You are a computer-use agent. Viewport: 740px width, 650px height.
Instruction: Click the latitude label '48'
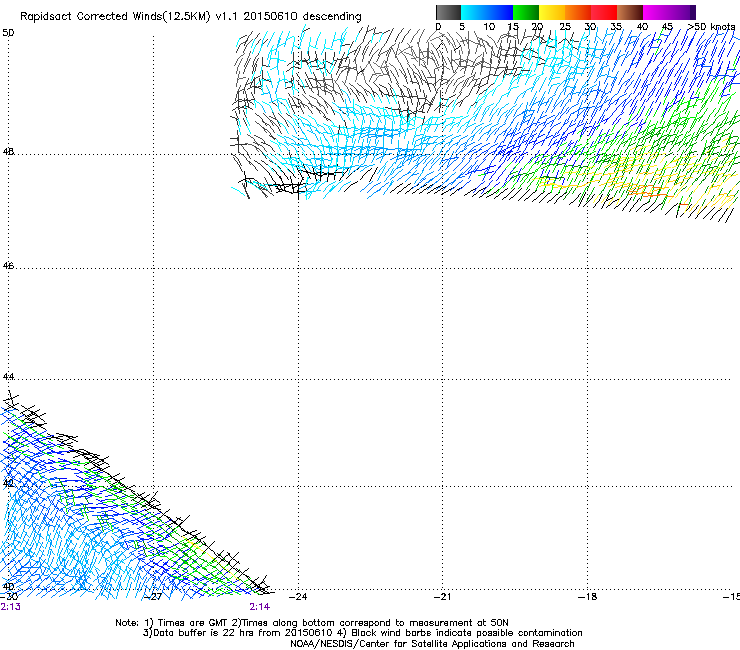click(x=8, y=152)
